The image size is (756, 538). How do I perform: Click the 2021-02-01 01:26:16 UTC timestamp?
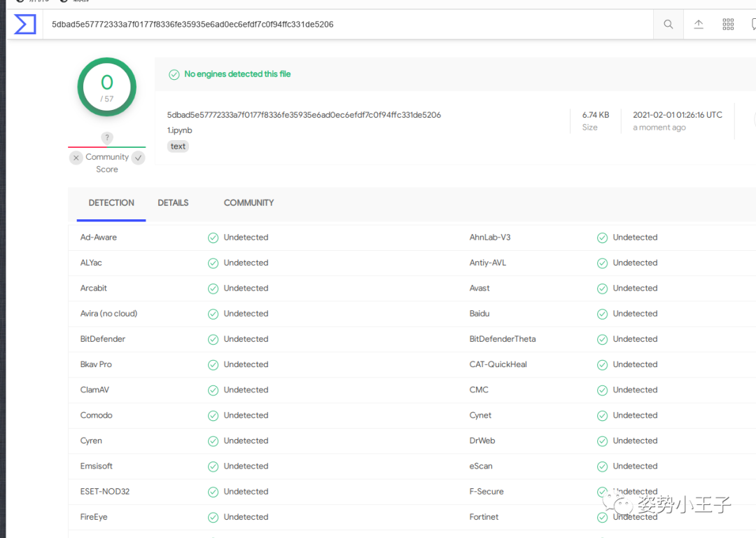pyautogui.click(x=678, y=115)
